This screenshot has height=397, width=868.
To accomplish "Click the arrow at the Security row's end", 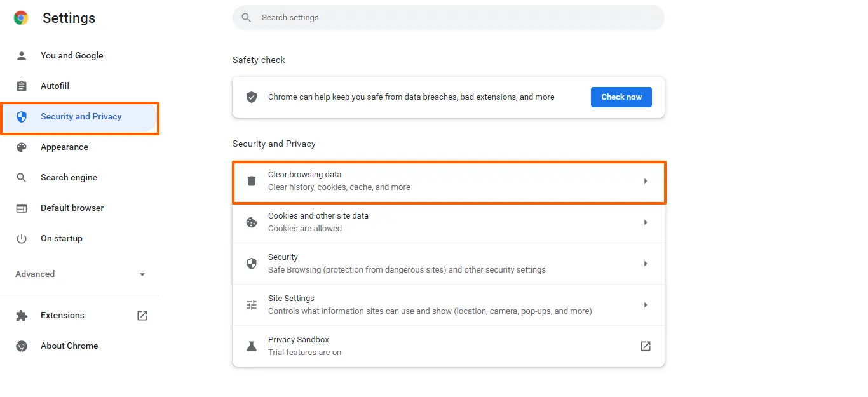I will tap(646, 264).
